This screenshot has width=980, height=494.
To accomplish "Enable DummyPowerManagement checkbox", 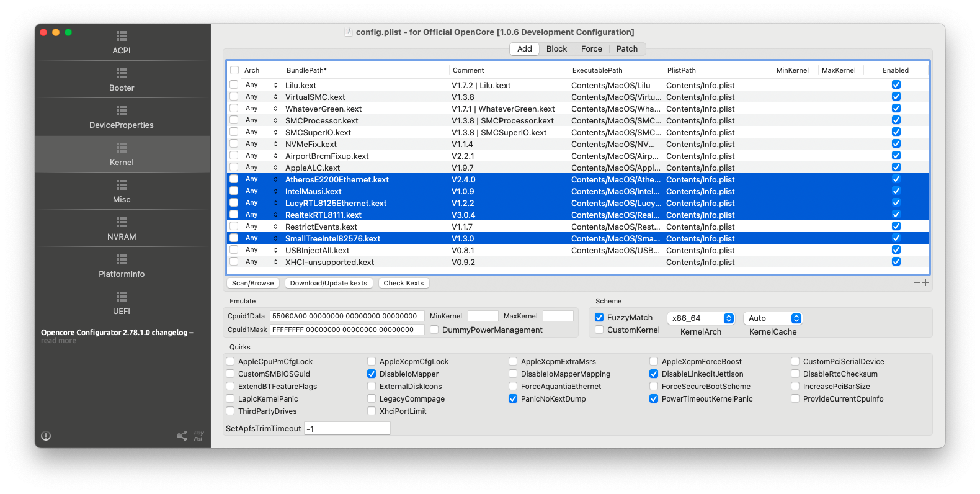I will (x=434, y=330).
